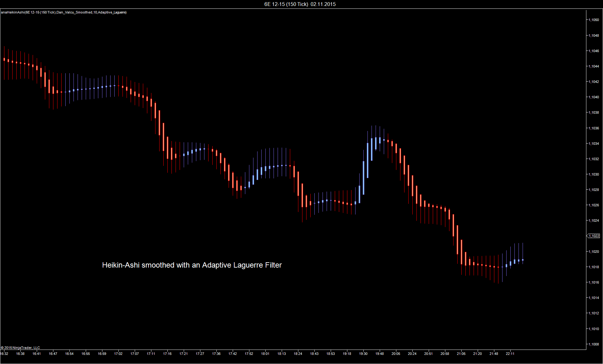This screenshot has height=364, width=603.
Task: Select the 19:48 time axis label
Action: pyautogui.click(x=379, y=354)
